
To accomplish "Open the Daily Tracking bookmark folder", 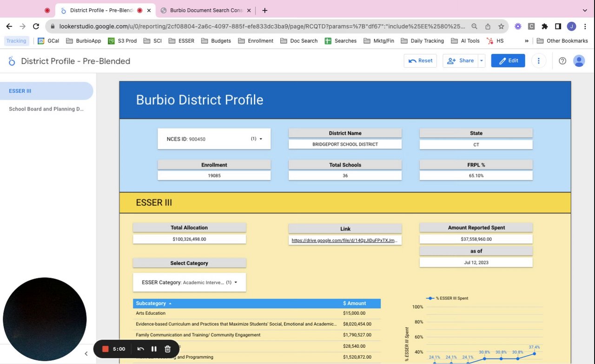I will (x=422, y=41).
